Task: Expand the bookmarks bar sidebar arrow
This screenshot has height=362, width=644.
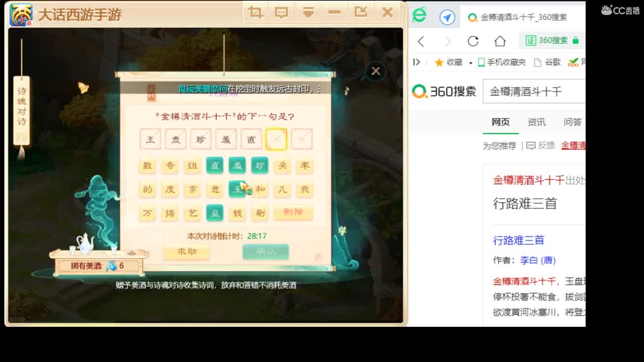Action: (416, 62)
